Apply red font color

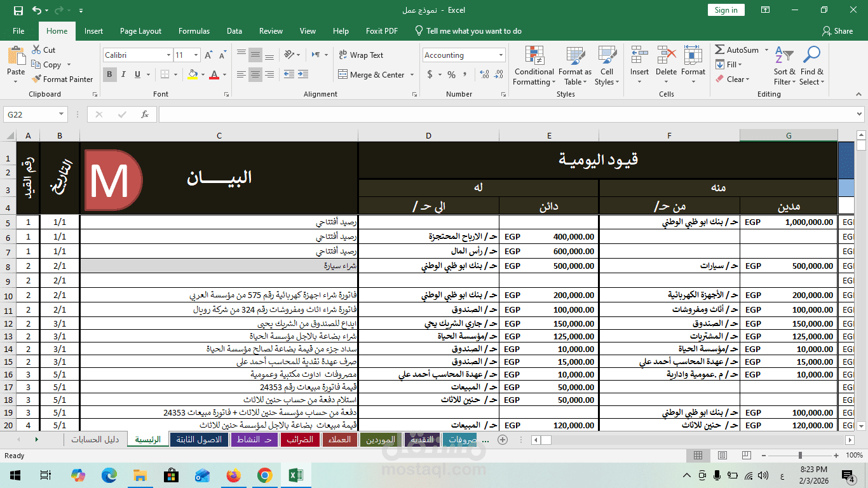[x=214, y=75]
